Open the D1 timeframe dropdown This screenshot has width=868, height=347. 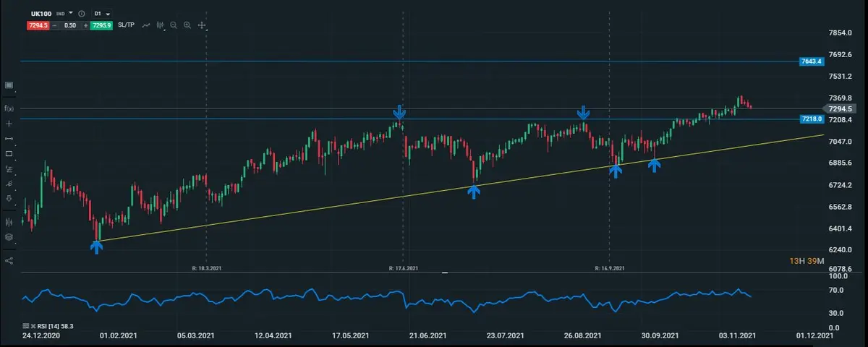tap(103, 14)
